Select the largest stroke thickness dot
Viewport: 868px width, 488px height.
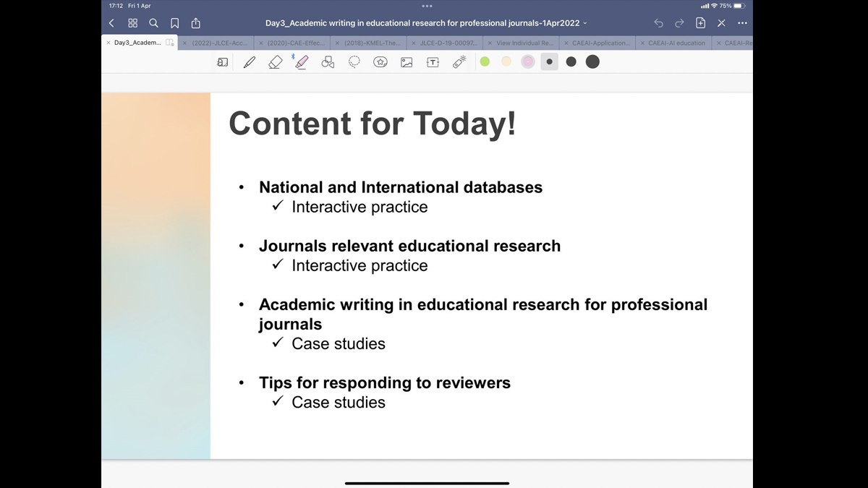592,62
